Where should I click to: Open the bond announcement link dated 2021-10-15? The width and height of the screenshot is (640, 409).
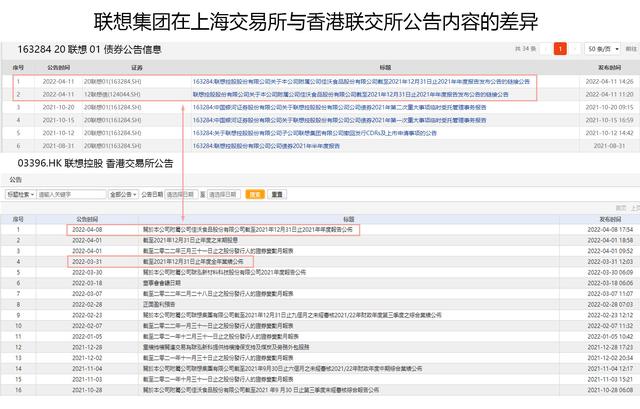coord(340,120)
